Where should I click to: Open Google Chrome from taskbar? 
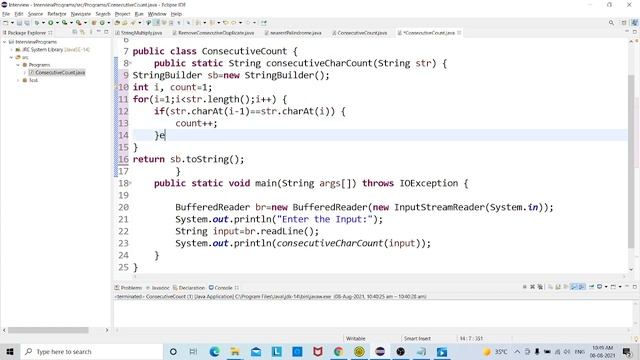click(x=338, y=351)
